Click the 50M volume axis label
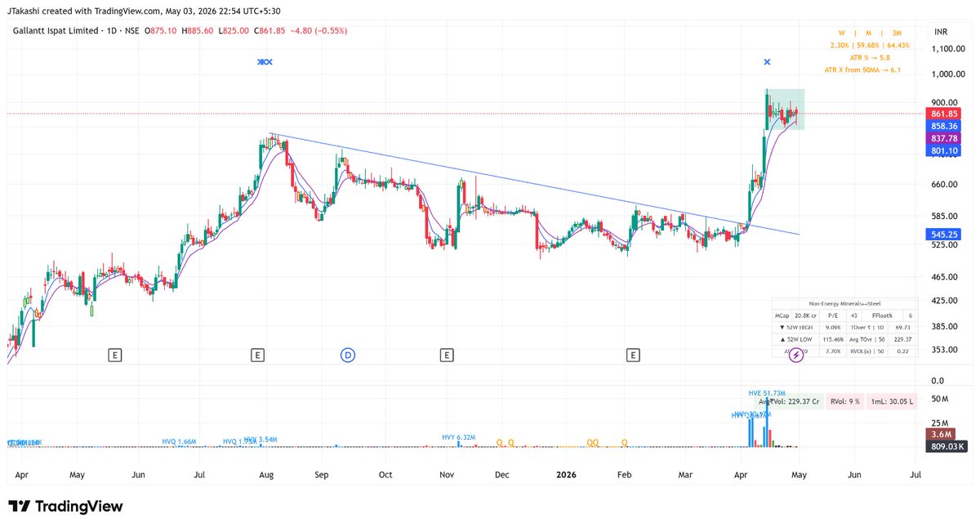 point(939,400)
